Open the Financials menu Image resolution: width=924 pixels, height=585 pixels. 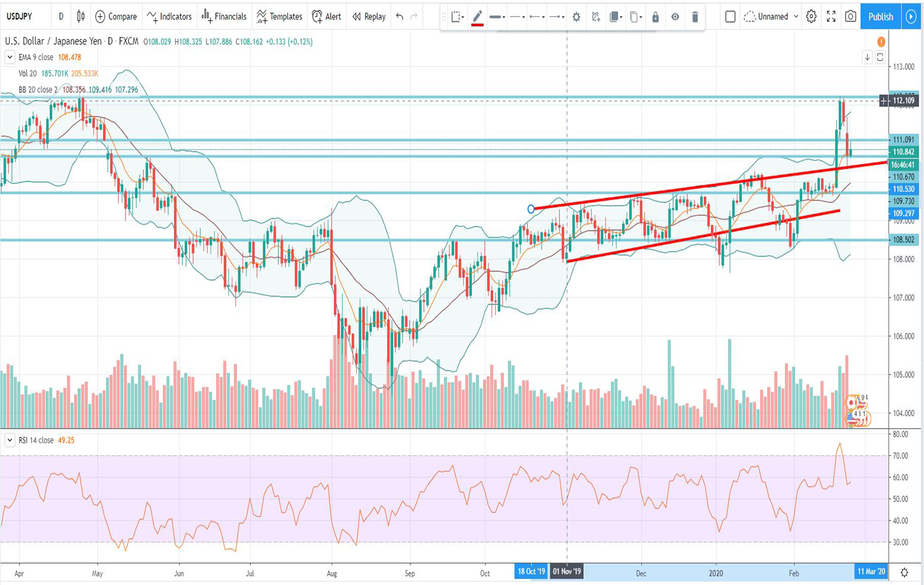224,17
